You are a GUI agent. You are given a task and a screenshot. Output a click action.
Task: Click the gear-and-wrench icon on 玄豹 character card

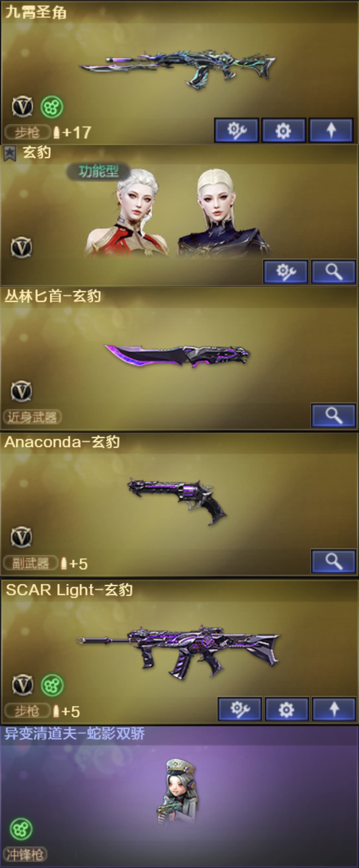(x=286, y=271)
